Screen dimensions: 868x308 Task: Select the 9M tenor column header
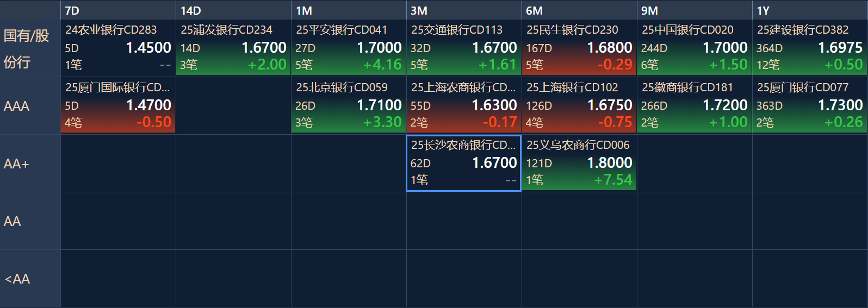click(x=695, y=10)
